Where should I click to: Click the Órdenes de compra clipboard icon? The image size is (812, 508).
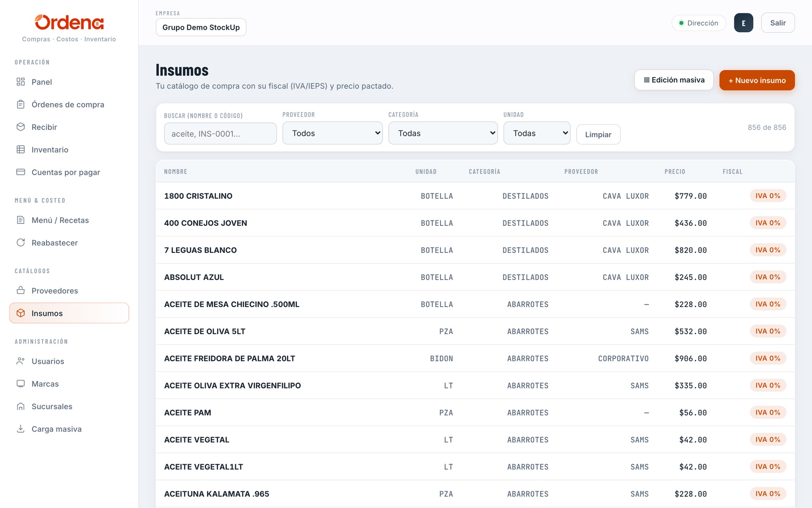click(x=21, y=104)
